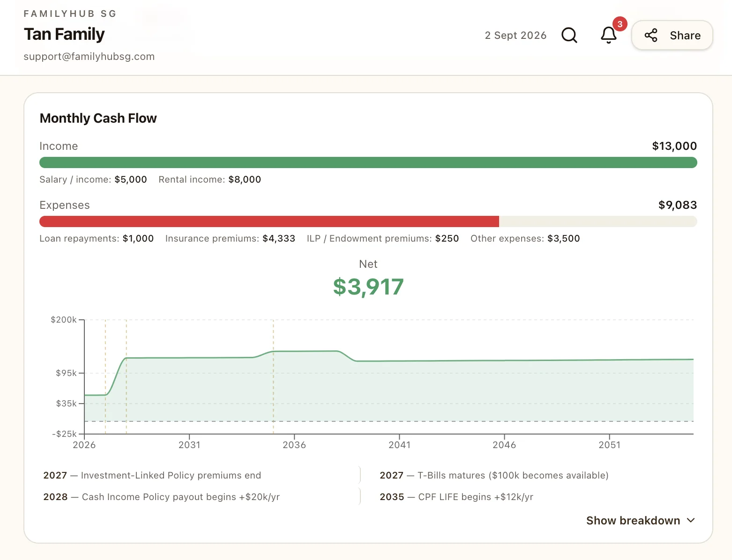Click the $35k y-axis label

coord(66,404)
